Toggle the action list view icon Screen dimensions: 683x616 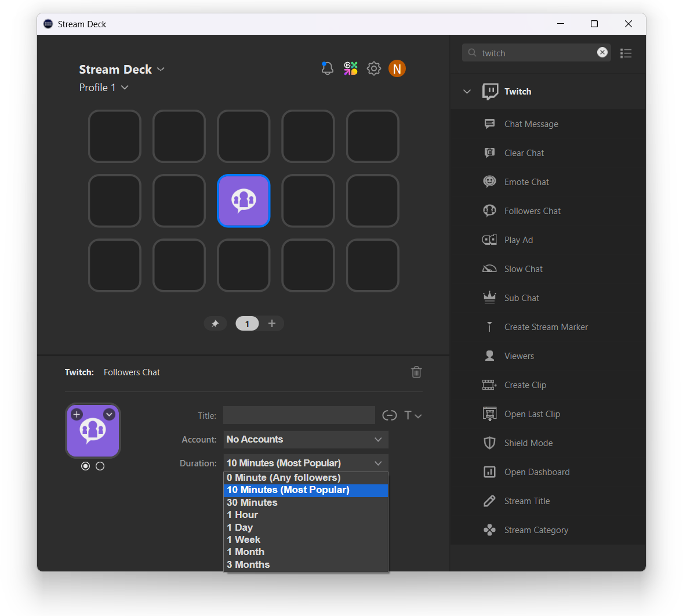(626, 53)
